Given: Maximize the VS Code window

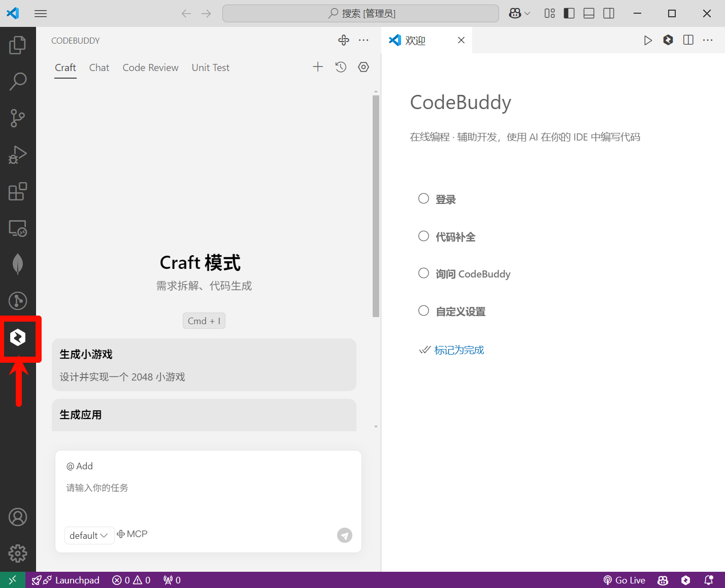Looking at the screenshot, I should pyautogui.click(x=672, y=13).
